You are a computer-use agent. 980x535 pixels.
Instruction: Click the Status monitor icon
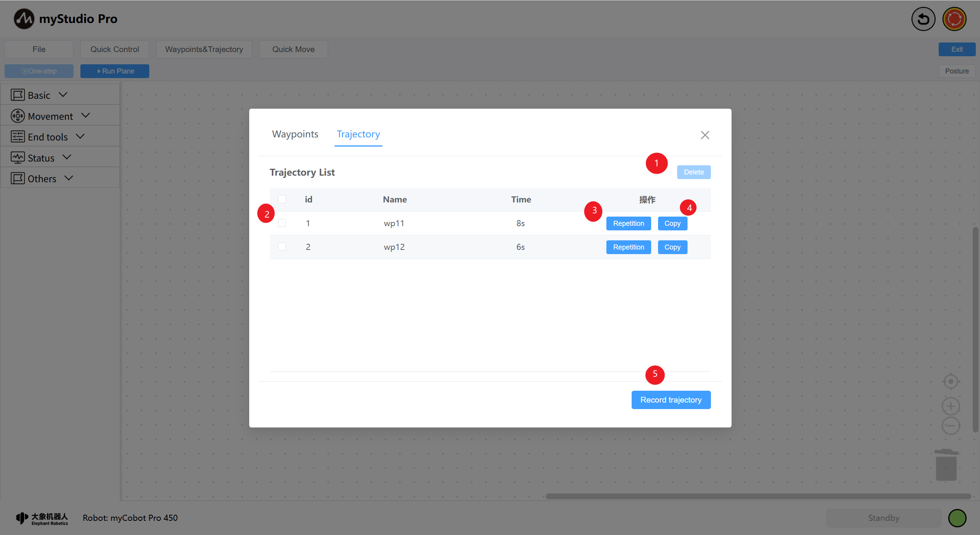pos(18,158)
